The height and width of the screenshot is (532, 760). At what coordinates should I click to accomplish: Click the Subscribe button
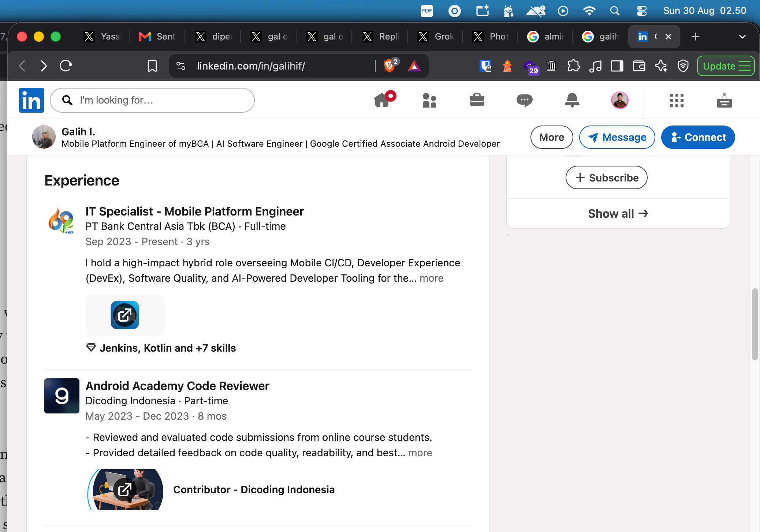coord(607,177)
